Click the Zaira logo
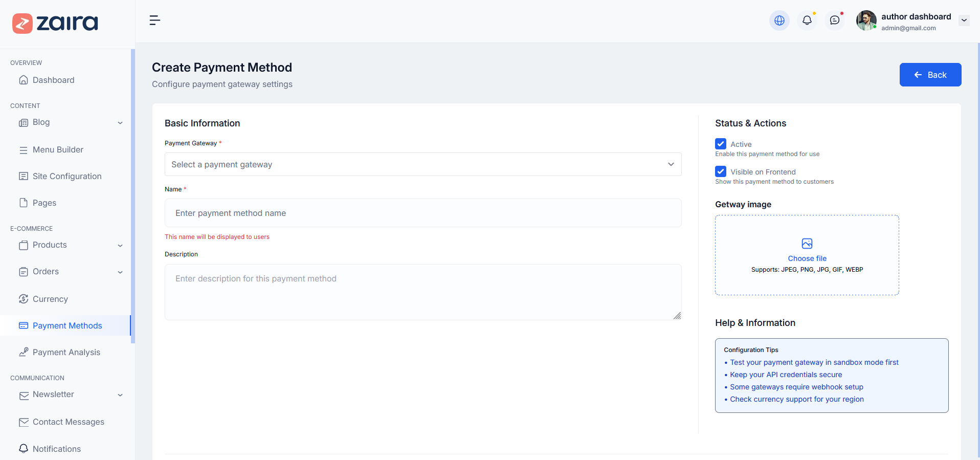980x460 pixels. click(55, 23)
